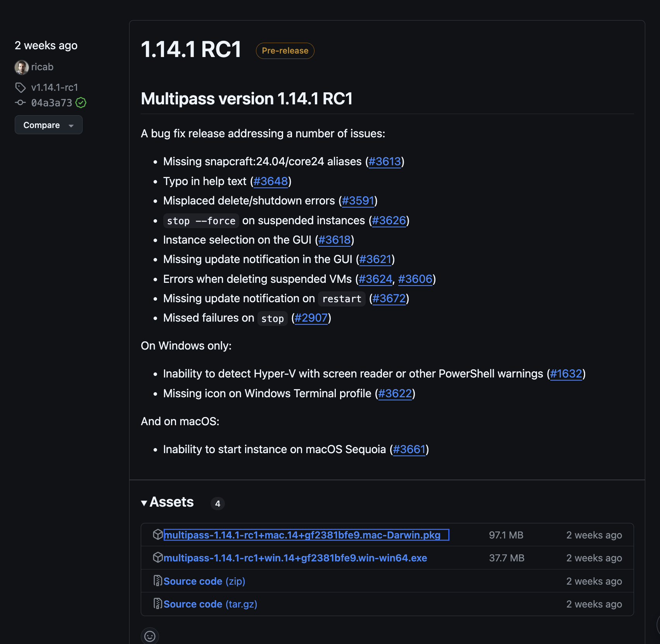Open issue #3622 about Windows Terminal icon
The image size is (660, 644).
point(395,393)
